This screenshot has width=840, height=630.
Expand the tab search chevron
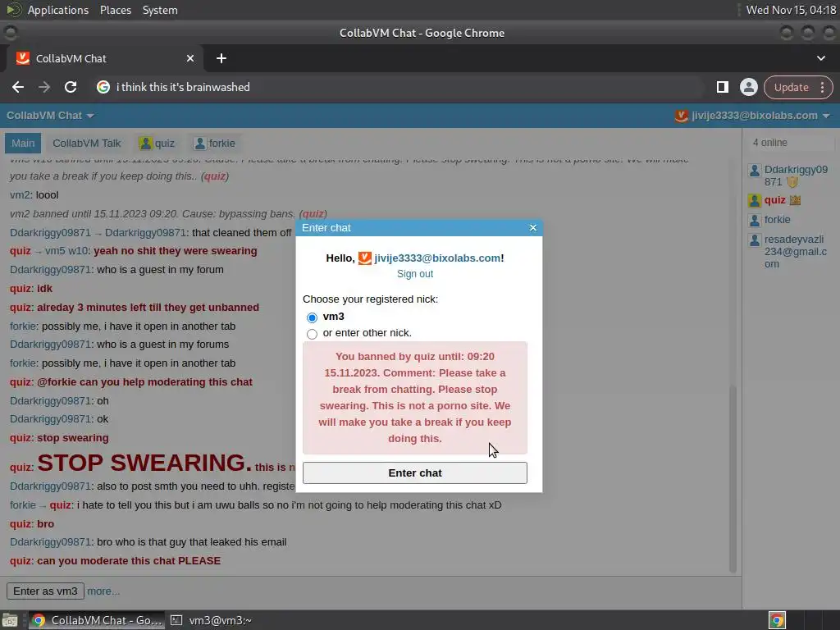point(821,58)
